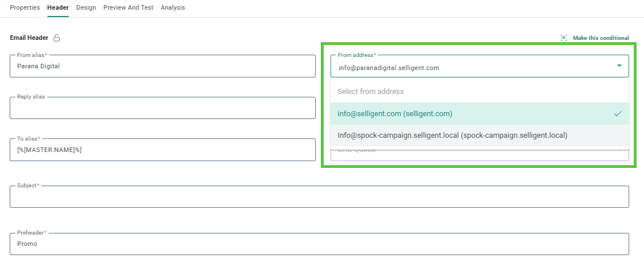
Task: Go to the Design tab
Action: point(86,8)
